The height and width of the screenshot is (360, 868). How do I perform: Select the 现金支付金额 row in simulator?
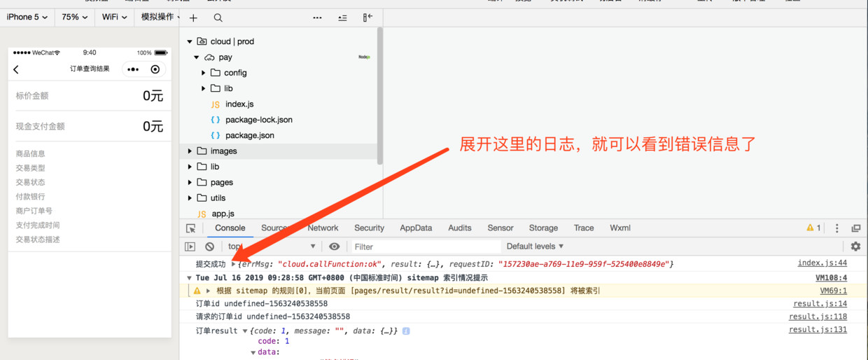pos(90,127)
